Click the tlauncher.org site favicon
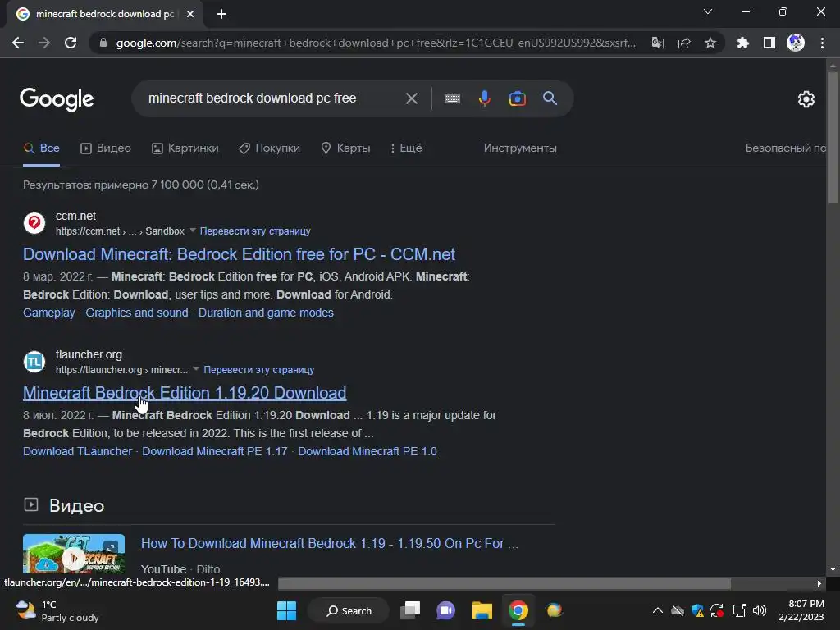The image size is (840, 630). click(x=34, y=362)
